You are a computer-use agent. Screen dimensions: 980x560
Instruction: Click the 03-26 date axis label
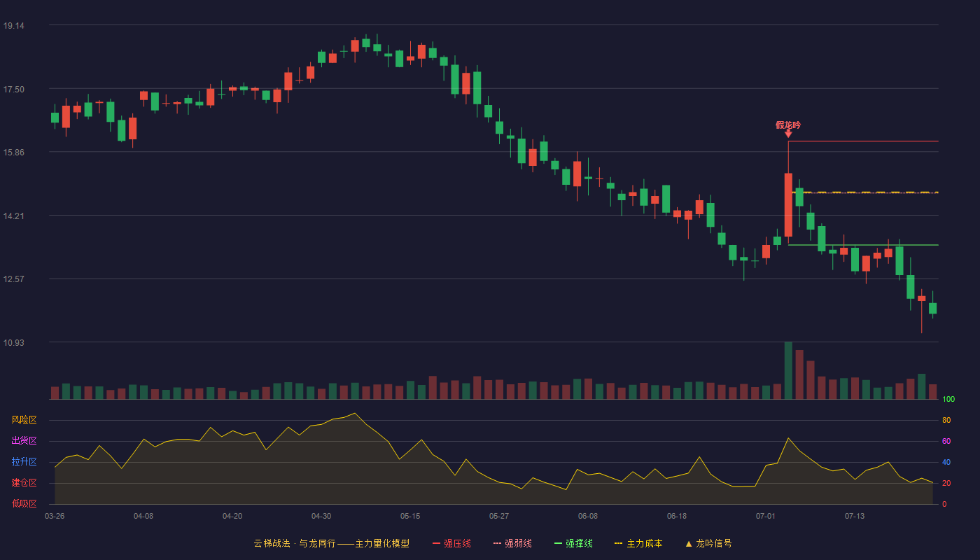(55, 516)
